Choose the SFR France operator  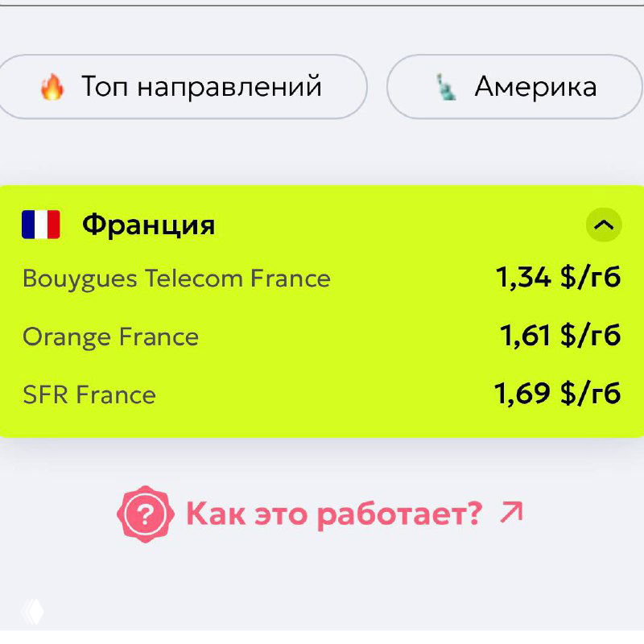point(89,394)
